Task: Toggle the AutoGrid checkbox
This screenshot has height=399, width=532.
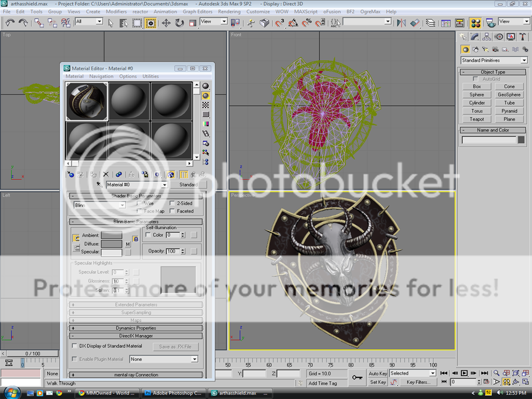Action: click(476, 79)
